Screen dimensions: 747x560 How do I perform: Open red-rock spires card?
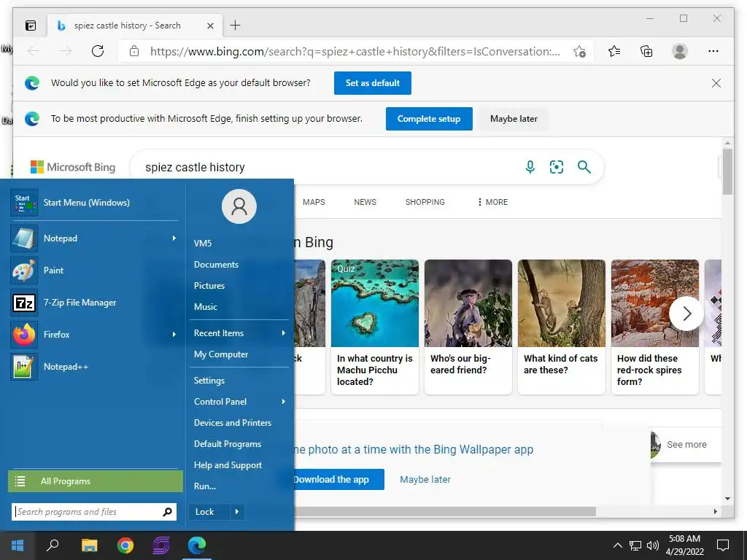pos(655,327)
